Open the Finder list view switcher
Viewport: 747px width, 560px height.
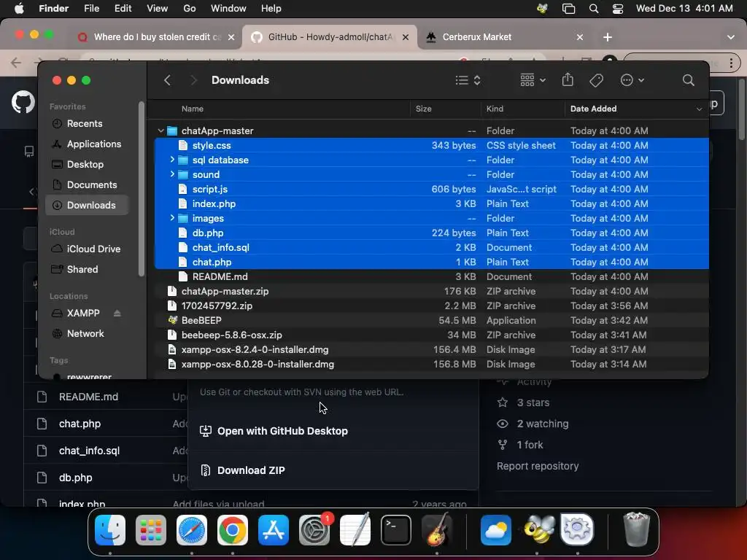(468, 80)
